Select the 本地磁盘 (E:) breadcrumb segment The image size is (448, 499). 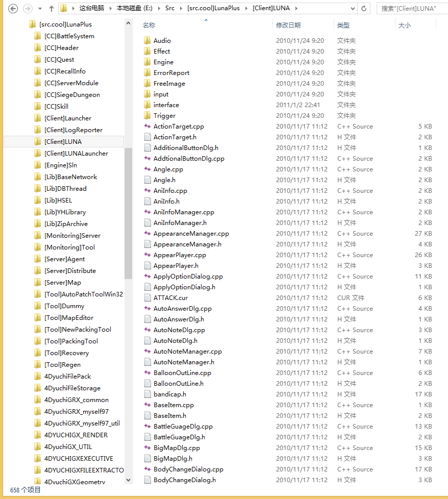[x=134, y=8]
